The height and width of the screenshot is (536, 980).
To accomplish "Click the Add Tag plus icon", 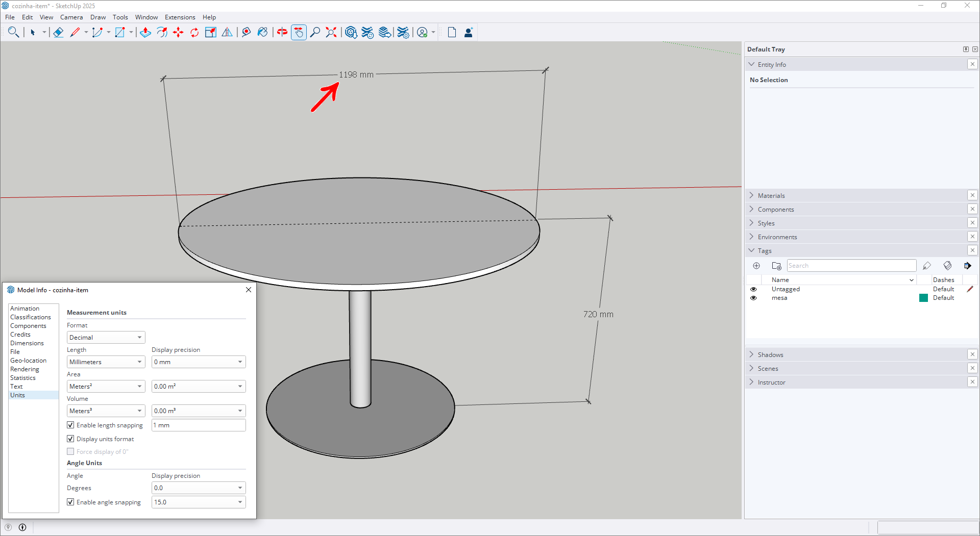I will 756,266.
